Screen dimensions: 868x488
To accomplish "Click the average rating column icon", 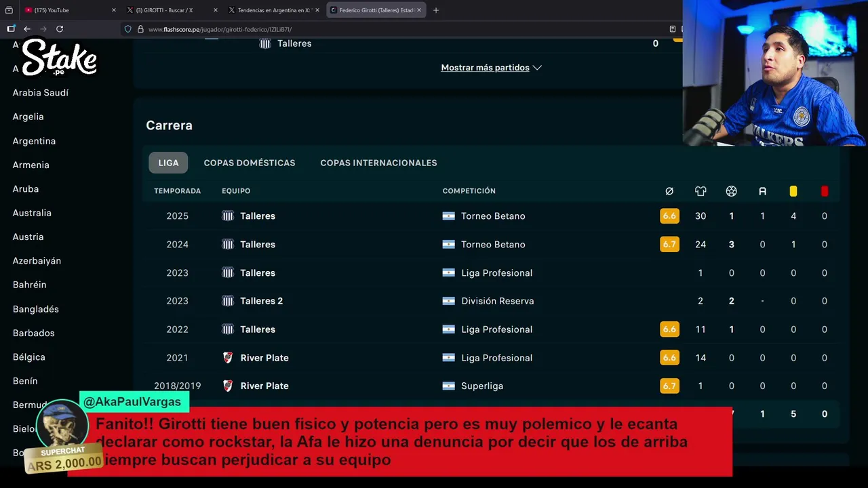I will (669, 191).
